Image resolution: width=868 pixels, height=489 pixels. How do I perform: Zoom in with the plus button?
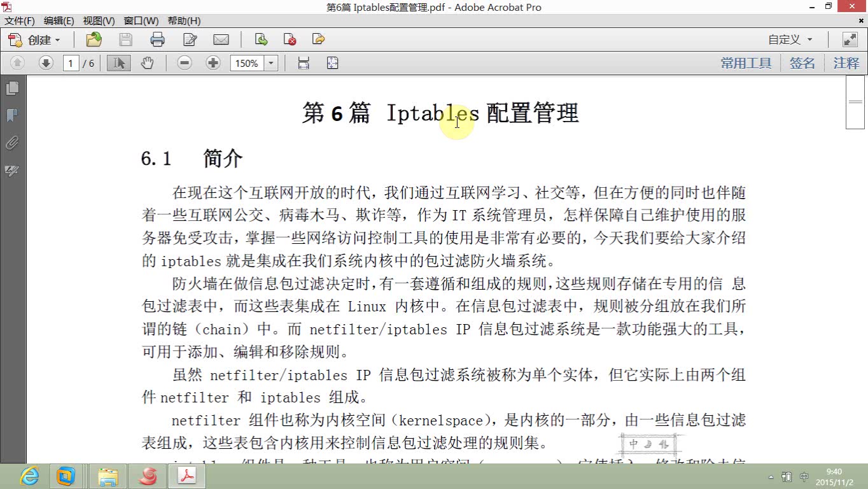[213, 63]
